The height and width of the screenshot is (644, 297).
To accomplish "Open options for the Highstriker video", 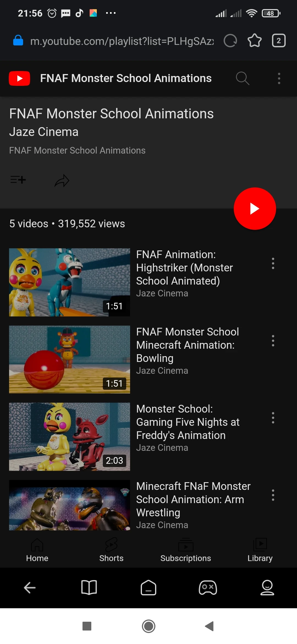I will coord(273,263).
